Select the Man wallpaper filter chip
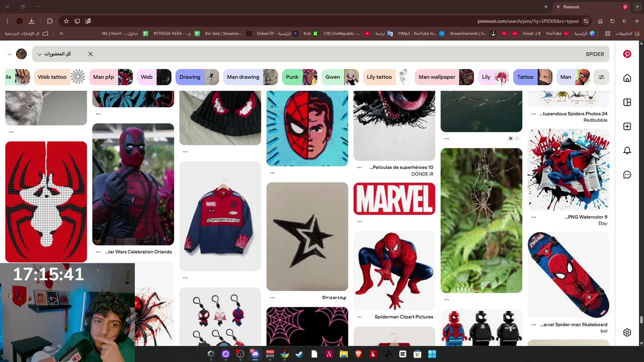This screenshot has width=644, height=362. click(444, 77)
